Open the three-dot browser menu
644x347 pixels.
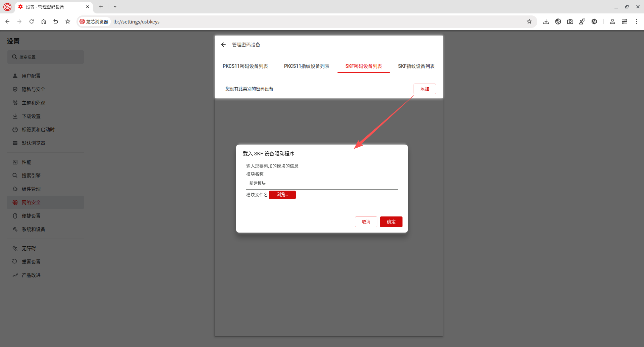coord(636,21)
